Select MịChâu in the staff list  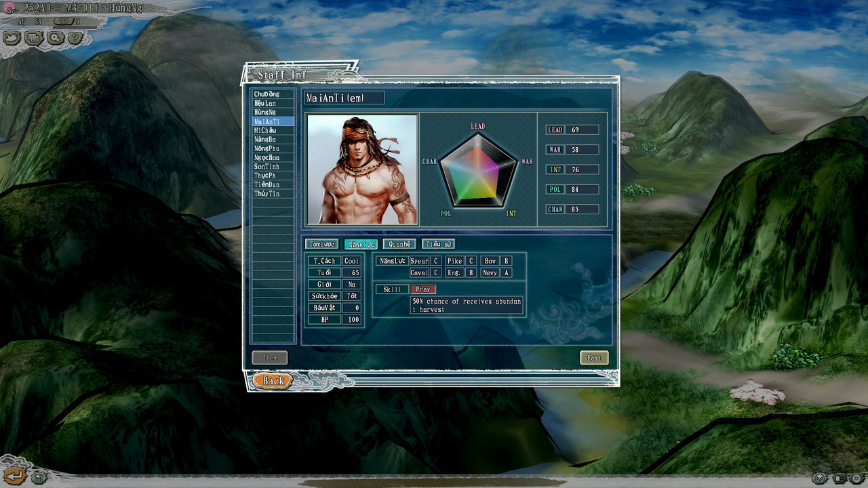273,130
